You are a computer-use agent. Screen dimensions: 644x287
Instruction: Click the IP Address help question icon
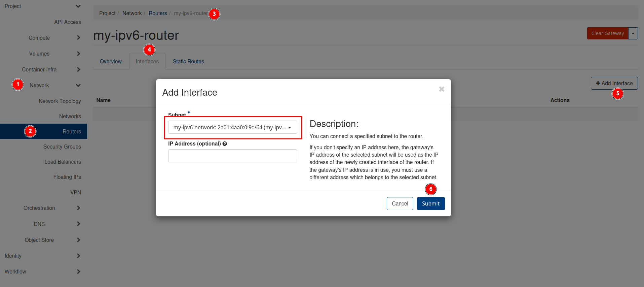pyautogui.click(x=225, y=144)
